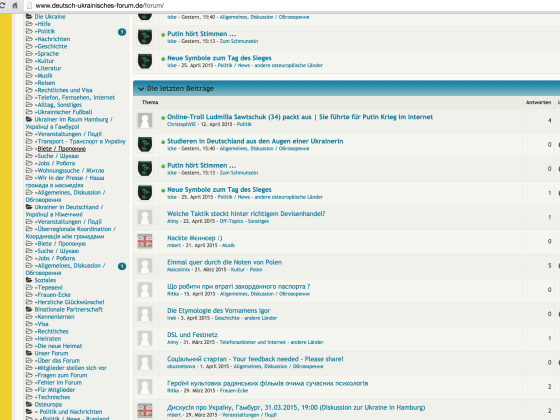Click the browser address bar URL
This screenshot has height=420, width=560.
point(100,5)
